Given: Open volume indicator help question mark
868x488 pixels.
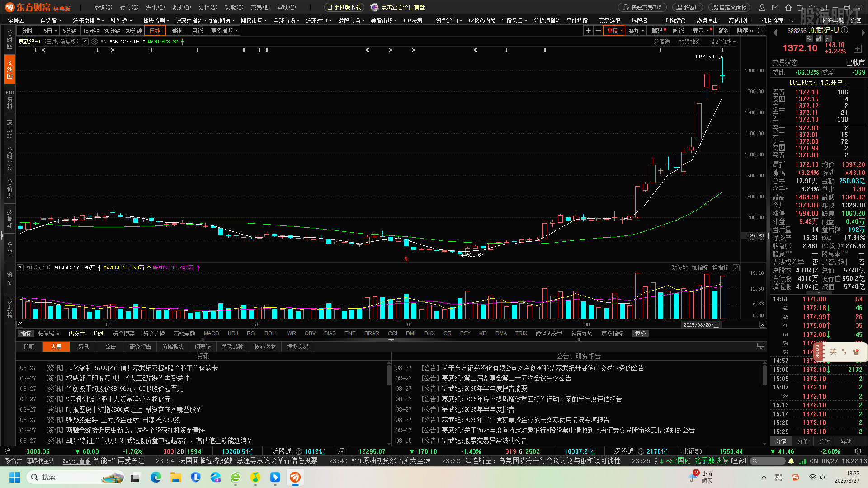Looking at the screenshot, I should 20,268.
